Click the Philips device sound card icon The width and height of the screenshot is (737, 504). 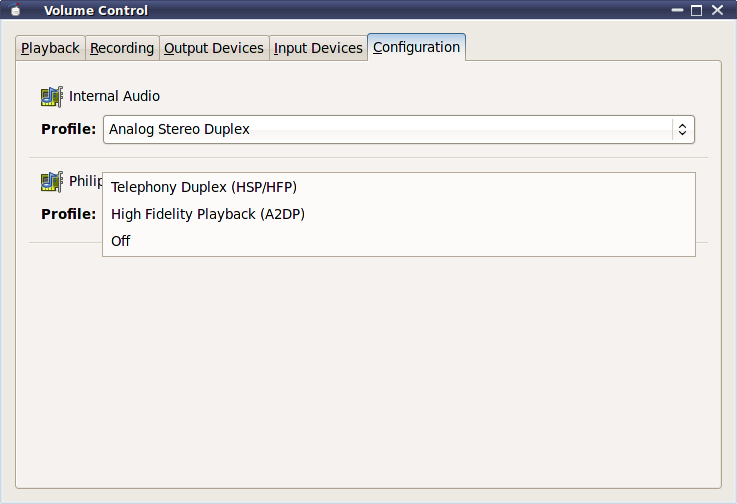pyautogui.click(x=51, y=181)
